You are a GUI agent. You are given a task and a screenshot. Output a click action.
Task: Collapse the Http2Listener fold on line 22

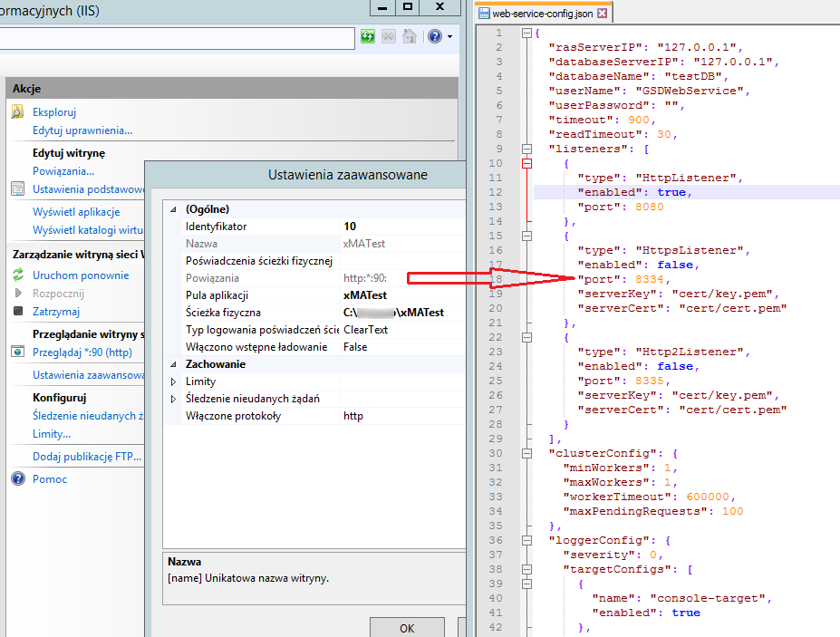tap(526, 337)
